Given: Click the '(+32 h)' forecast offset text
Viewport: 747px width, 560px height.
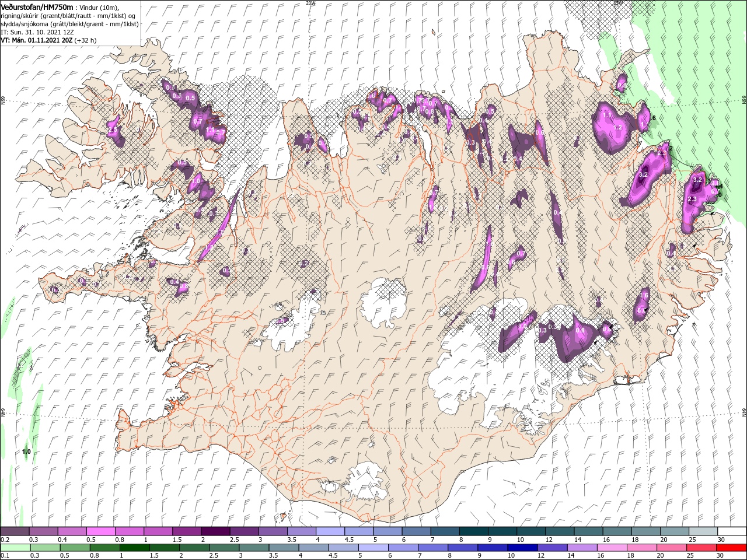Looking at the screenshot, I should (x=85, y=40).
